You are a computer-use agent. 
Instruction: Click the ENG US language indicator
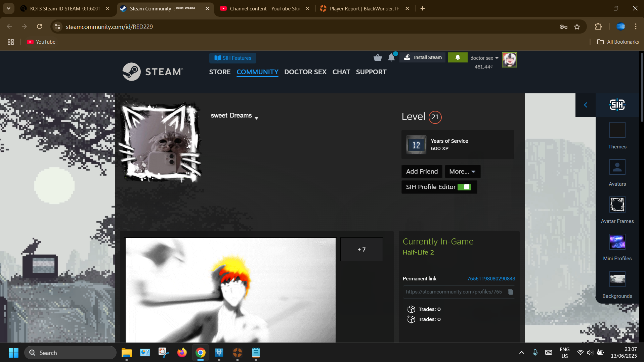(564, 353)
